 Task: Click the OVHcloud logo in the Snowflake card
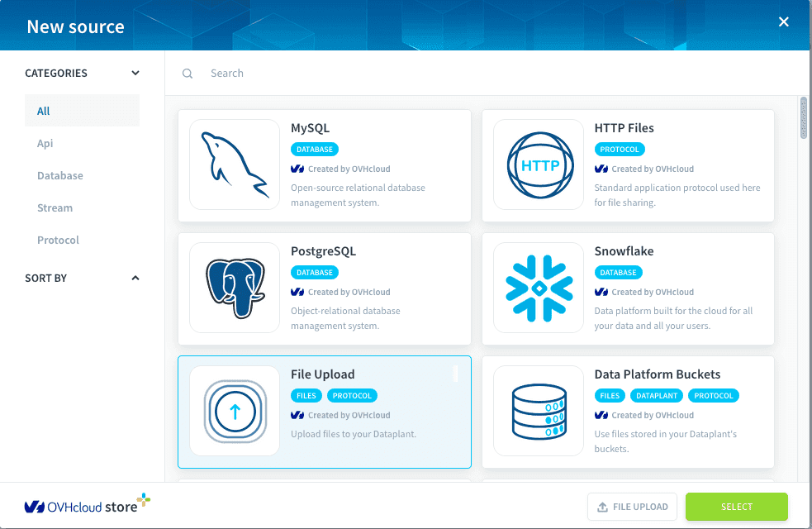click(x=601, y=293)
